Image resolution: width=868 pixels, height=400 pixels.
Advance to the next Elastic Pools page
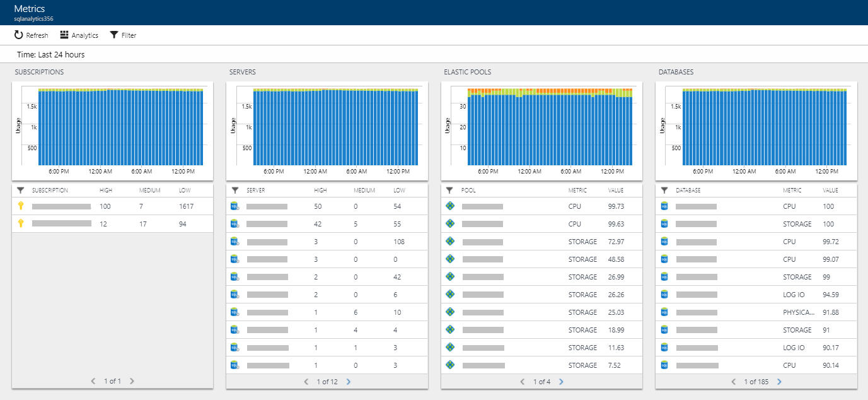point(561,381)
